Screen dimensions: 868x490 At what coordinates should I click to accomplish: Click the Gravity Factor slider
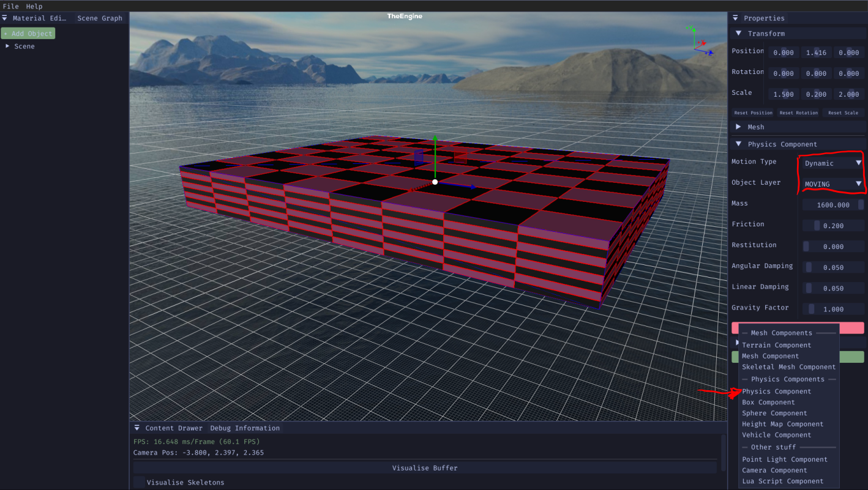[833, 309]
